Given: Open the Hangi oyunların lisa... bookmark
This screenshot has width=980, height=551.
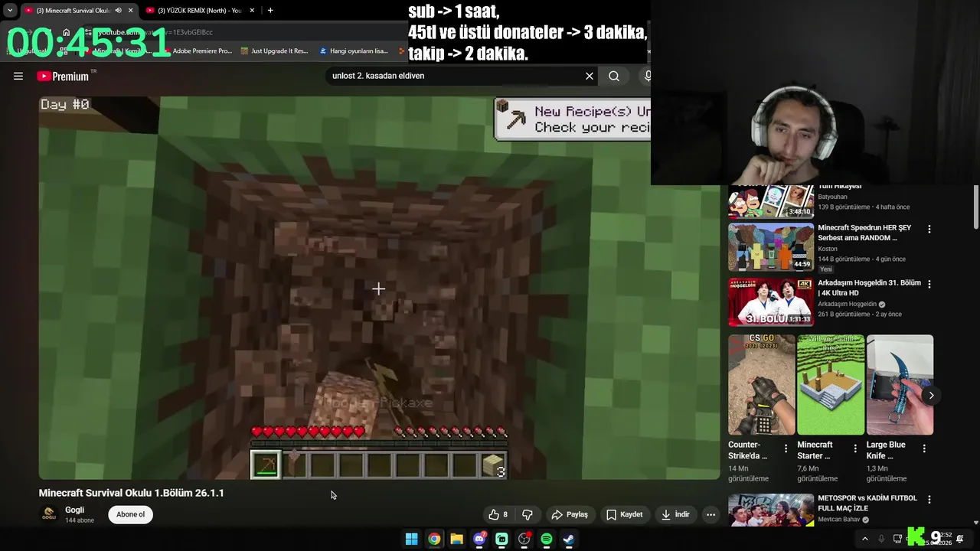Looking at the screenshot, I should click(354, 51).
